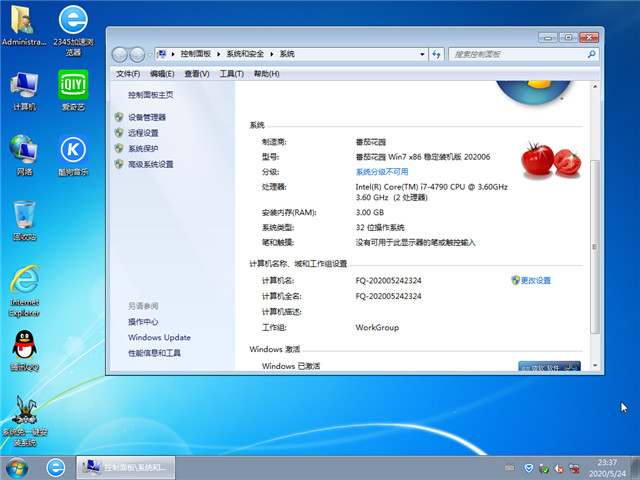Click the tomato logo image
This screenshot has height=480, width=640.
551,160
